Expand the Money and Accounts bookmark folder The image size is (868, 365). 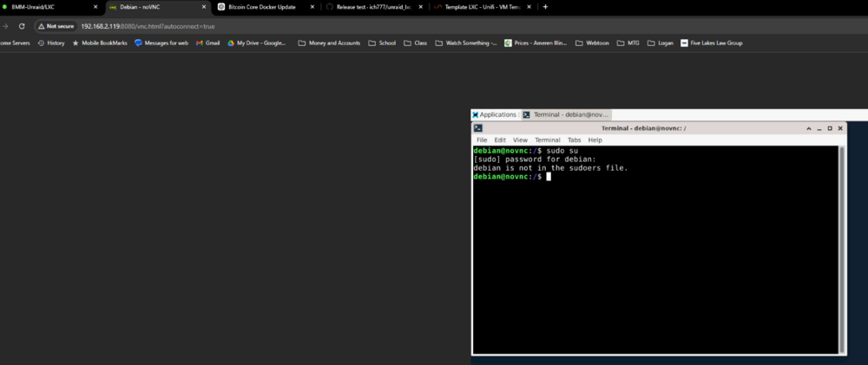click(329, 43)
